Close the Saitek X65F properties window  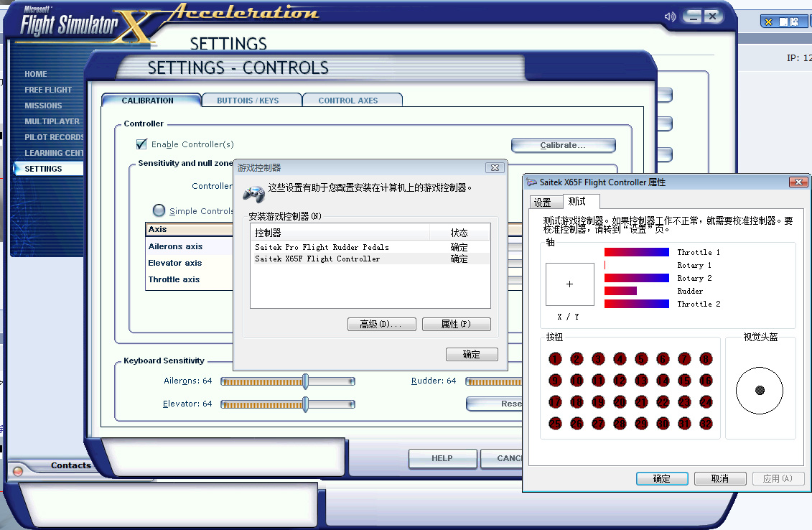click(x=798, y=182)
